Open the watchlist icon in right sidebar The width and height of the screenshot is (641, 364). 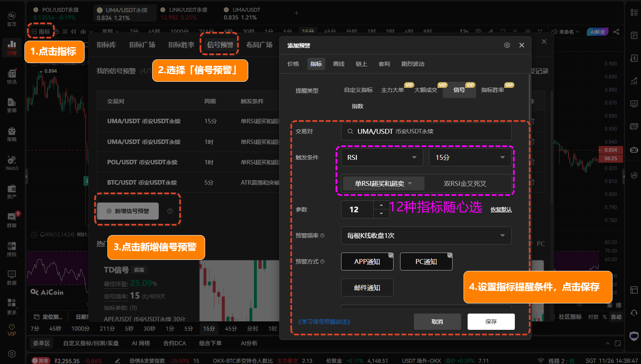coord(634,13)
